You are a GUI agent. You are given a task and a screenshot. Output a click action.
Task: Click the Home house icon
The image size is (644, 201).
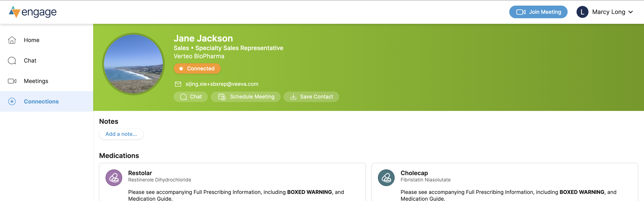click(x=12, y=40)
